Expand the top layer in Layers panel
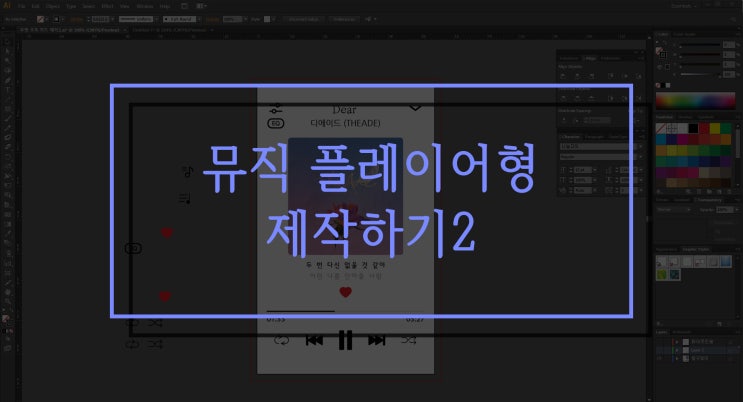743x402 pixels. [x=677, y=342]
